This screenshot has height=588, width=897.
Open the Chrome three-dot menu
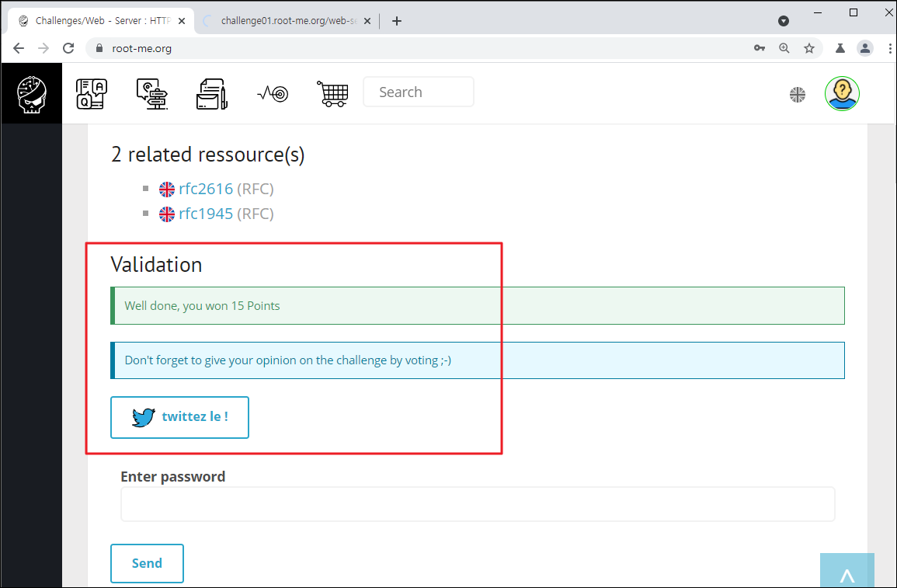click(x=889, y=48)
